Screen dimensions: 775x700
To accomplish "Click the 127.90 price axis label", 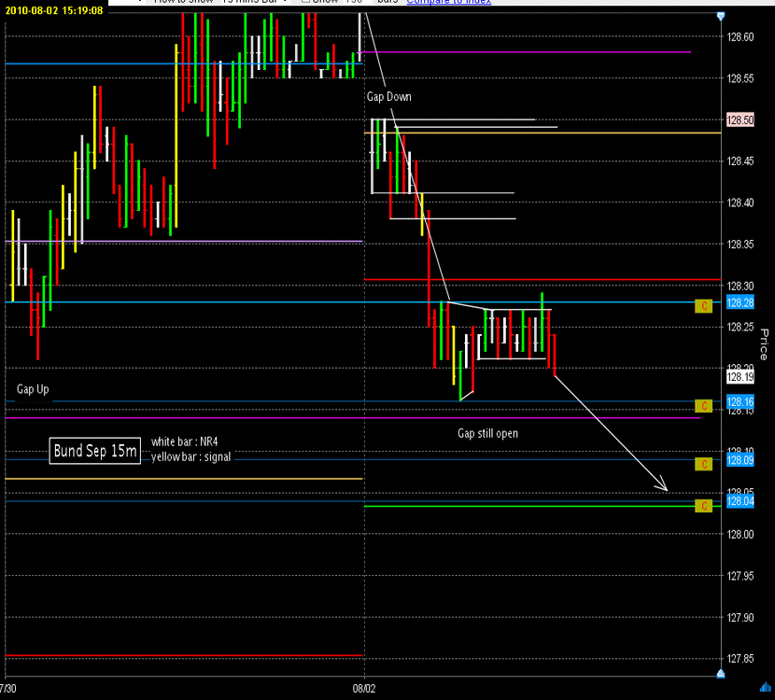I will coord(740,618).
